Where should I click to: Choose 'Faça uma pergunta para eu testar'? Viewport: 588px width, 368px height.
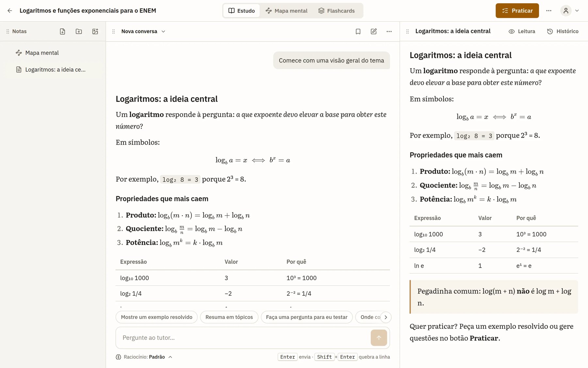(307, 317)
